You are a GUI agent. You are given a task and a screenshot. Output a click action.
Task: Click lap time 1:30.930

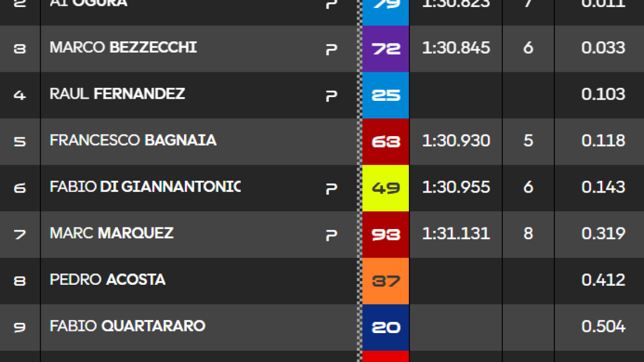tap(456, 141)
